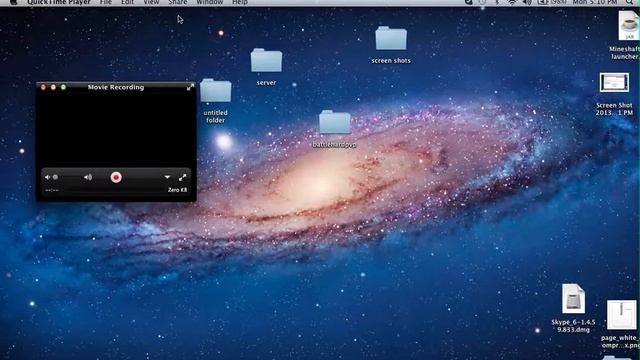Click the Zero KB file size label
640x360 pixels.
coord(177,190)
